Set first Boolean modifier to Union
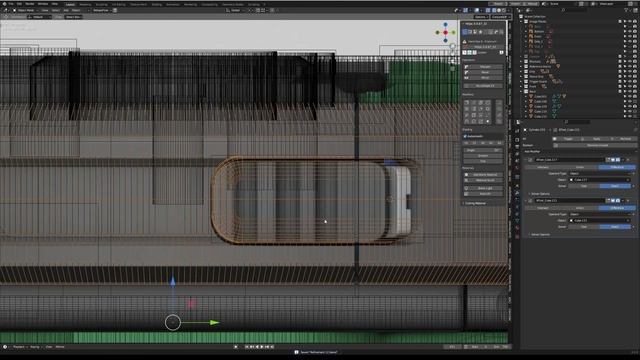Image resolution: width=640 pixels, height=360 pixels. pos(580,167)
